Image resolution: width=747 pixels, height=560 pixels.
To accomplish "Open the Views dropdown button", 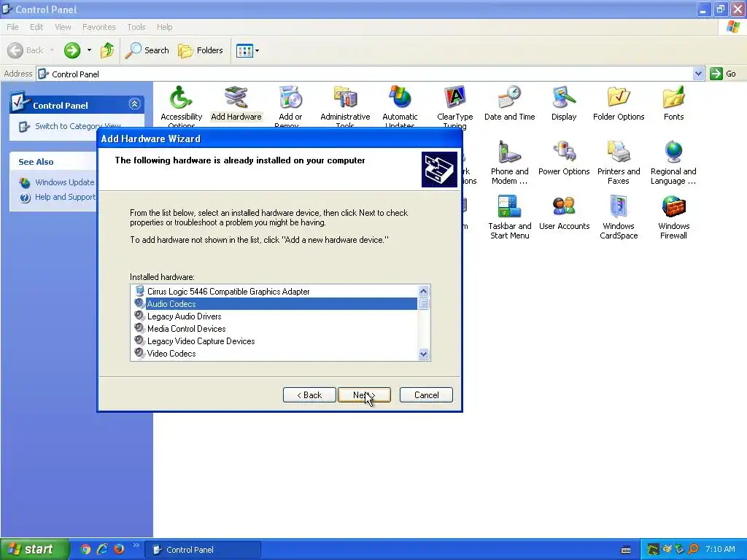I will [248, 50].
